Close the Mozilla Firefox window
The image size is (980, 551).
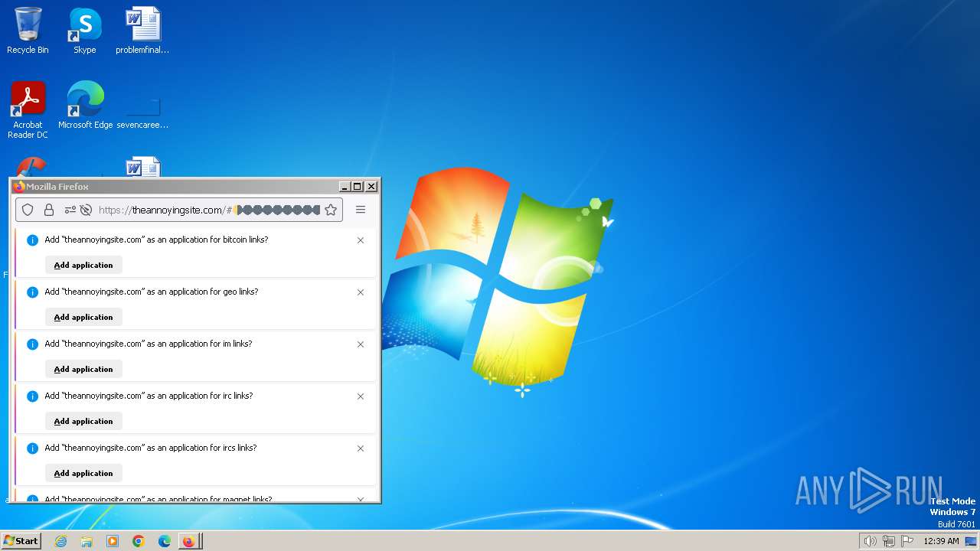coord(371,186)
